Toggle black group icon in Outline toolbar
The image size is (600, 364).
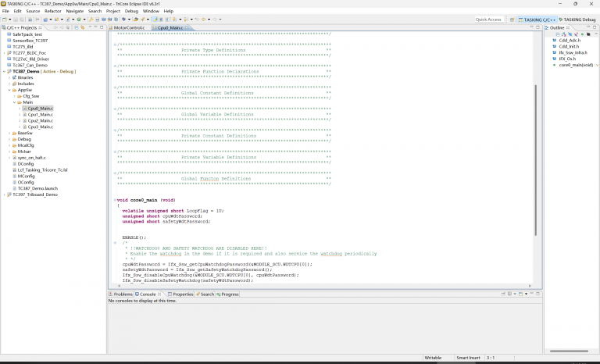point(588,34)
